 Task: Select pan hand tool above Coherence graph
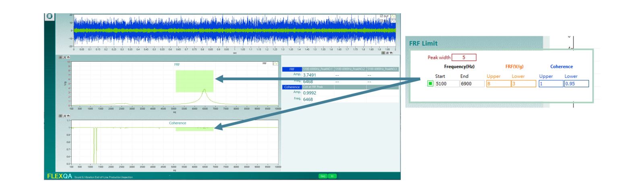(68, 116)
